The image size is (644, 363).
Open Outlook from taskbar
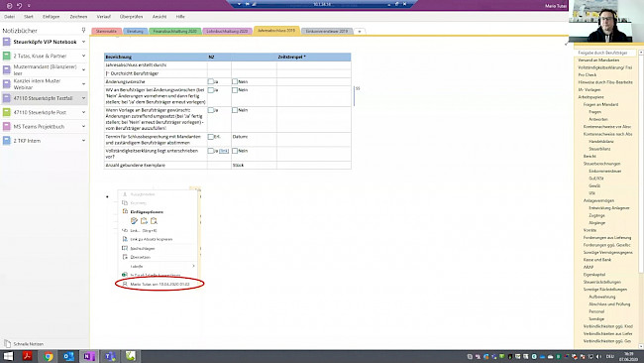[68, 356]
